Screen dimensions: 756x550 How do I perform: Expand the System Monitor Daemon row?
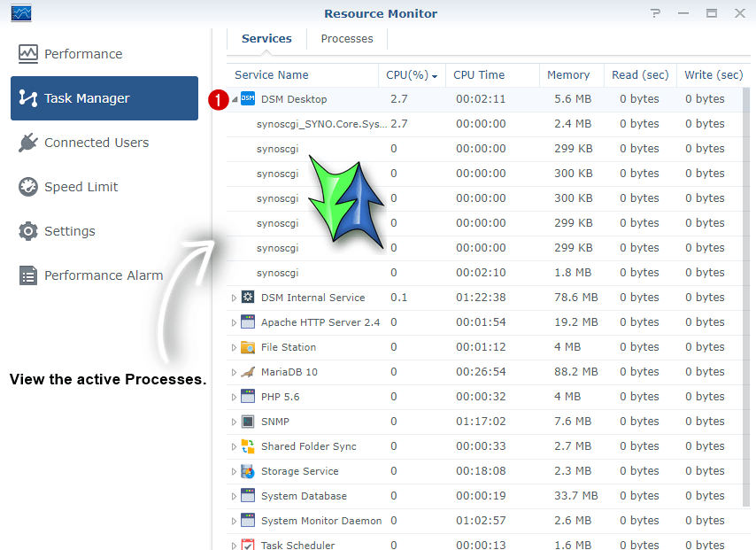click(x=234, y=521)
